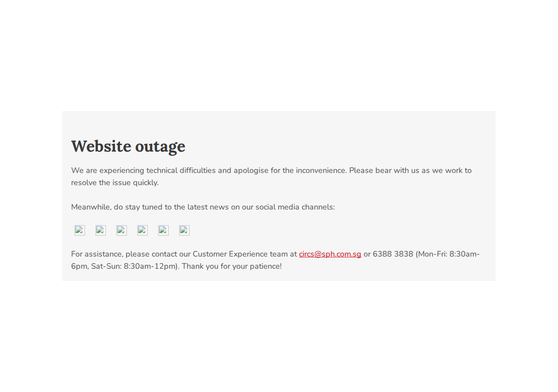This screenshot has width=558, height=392.
Task: Open the sixth and last social media icon
Action: [x=184, y=230]
